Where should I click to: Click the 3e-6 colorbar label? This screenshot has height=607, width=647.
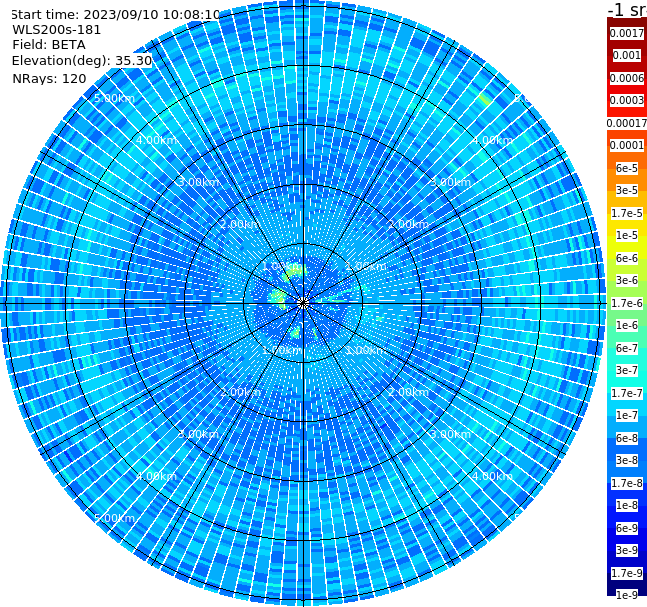click(627, 280)
